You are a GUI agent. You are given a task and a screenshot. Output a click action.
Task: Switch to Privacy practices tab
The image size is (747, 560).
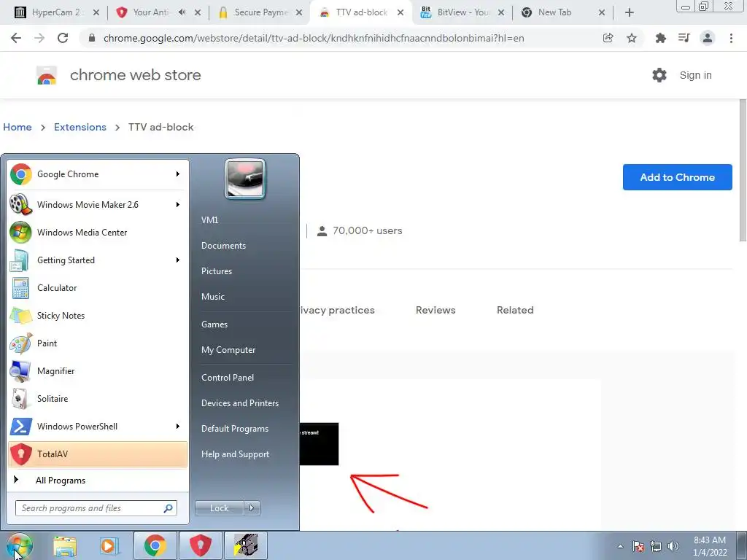pos(337,310)
